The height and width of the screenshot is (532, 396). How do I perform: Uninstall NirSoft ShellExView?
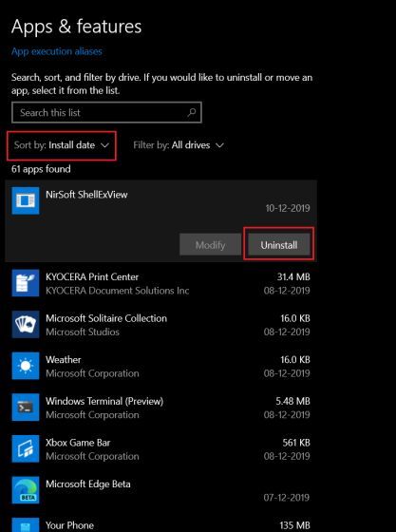click(x=279, y=245)
